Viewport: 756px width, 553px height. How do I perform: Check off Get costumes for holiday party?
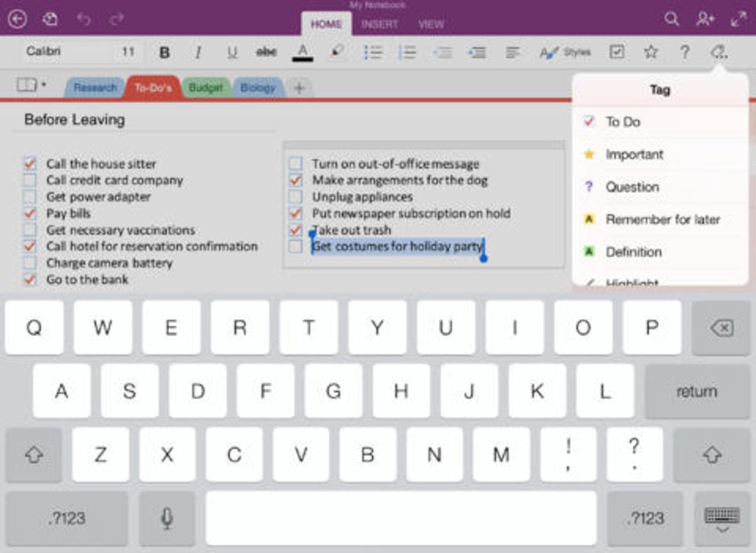click(296, 247)
